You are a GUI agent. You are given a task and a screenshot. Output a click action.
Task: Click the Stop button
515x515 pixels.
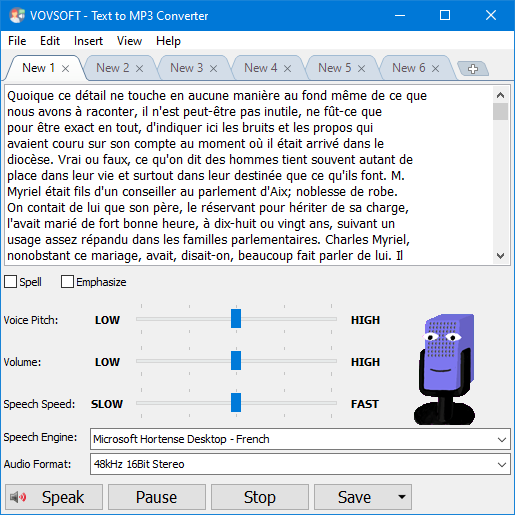click(x=260, y=497)
